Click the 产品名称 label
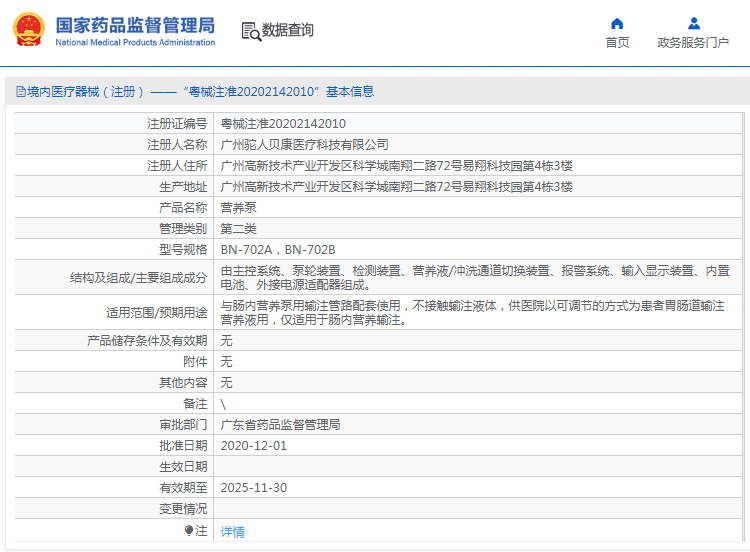 click(x=183, y=208)
